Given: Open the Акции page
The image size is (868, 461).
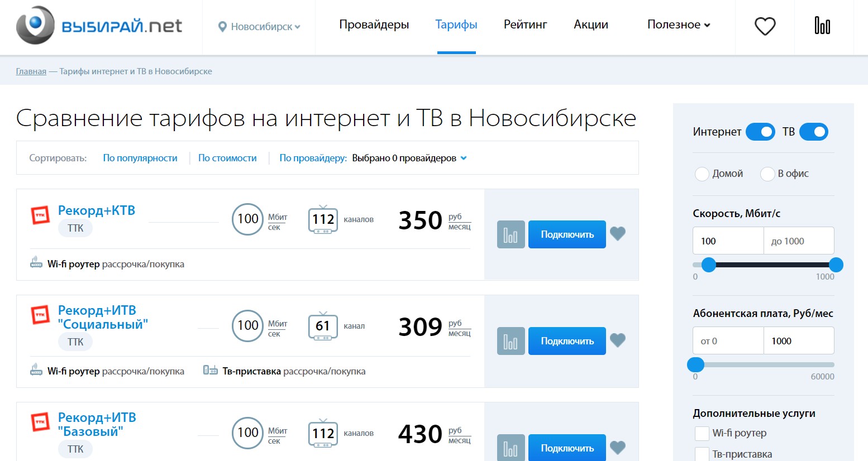Looking at the screenshot, I should click(x=591, y=25).
